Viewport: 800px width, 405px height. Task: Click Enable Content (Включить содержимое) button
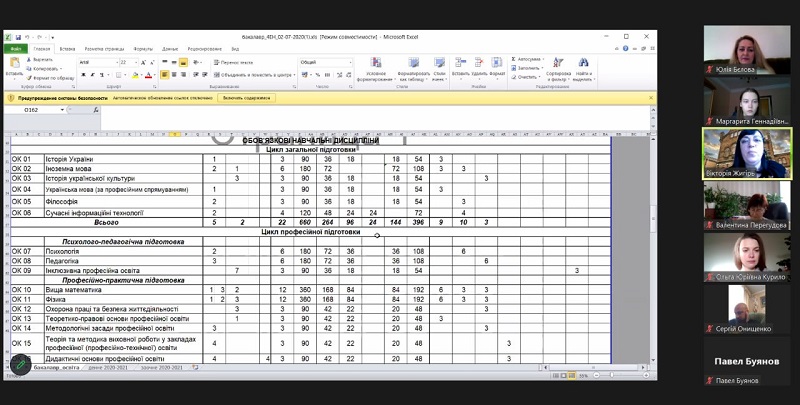[x=247, y=98]
